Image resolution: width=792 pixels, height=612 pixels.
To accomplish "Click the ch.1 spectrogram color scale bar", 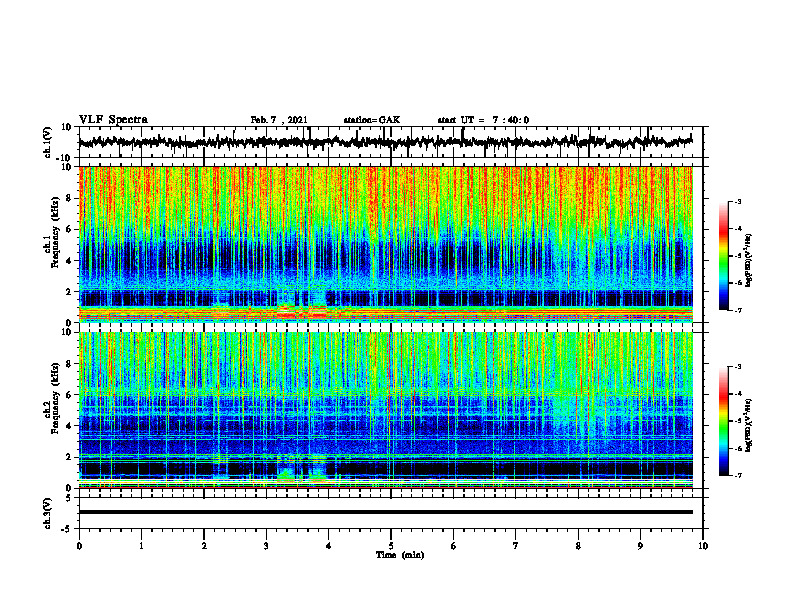I will point(723,256).
